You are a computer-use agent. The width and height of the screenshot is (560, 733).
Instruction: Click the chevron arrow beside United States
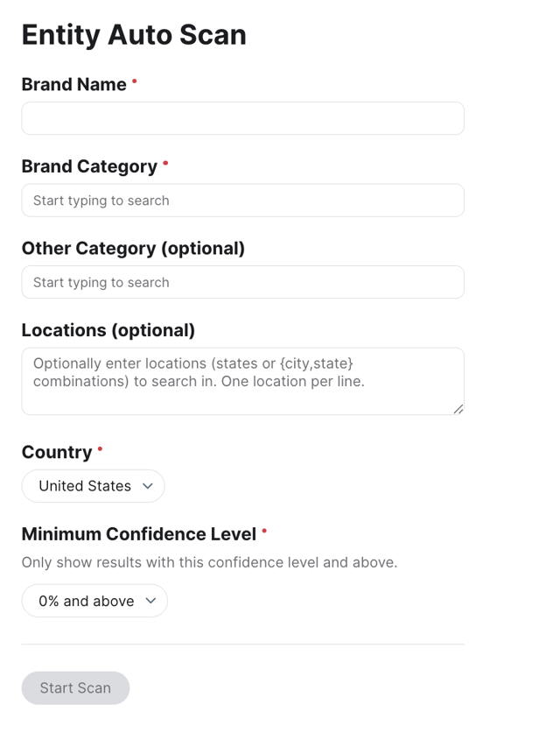point(147,486)
